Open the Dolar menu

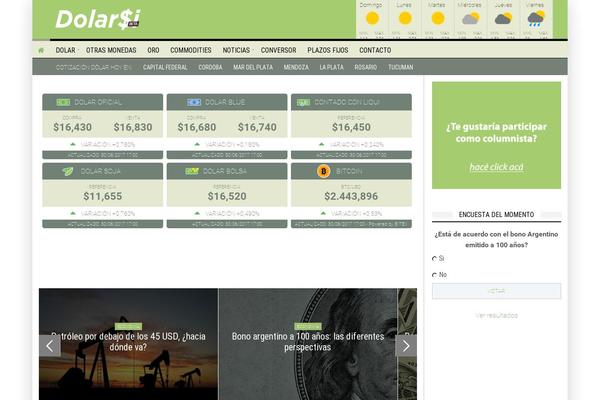(65, 50)
